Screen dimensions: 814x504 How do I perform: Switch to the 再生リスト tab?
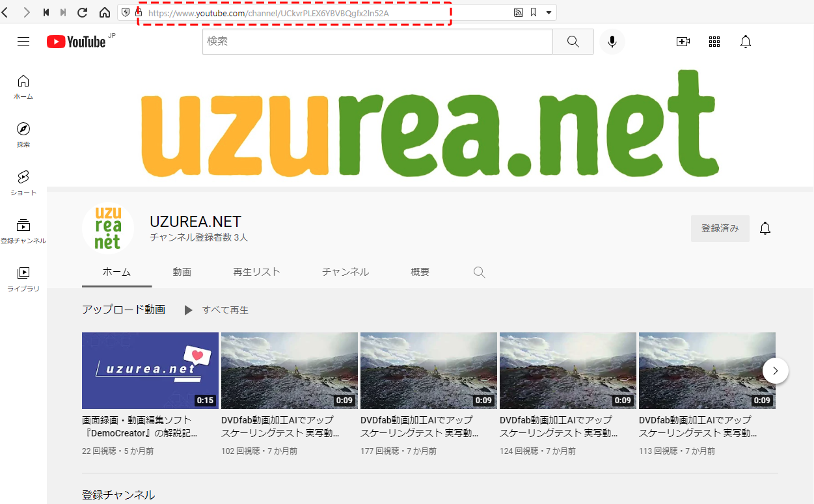(x=256, y=272)
